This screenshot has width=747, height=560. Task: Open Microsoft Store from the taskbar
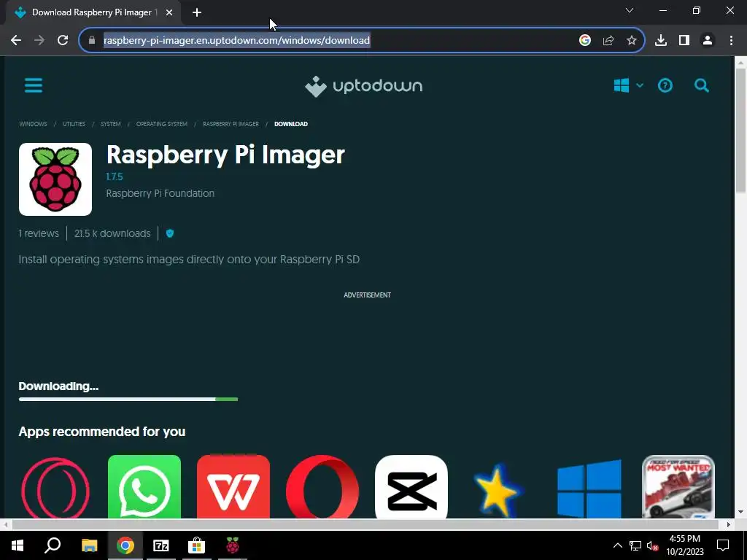pos(196,545)
